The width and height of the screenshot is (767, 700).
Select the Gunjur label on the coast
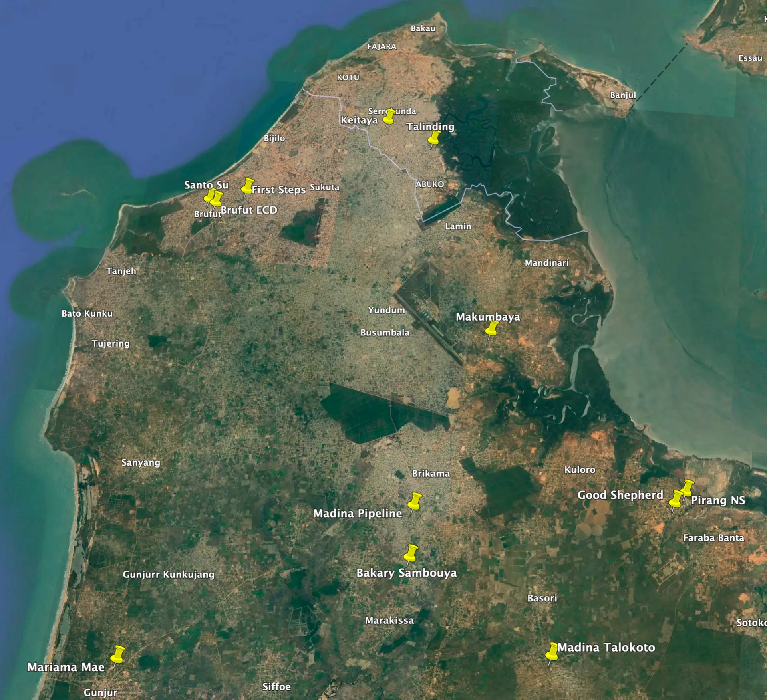[100, 692]
